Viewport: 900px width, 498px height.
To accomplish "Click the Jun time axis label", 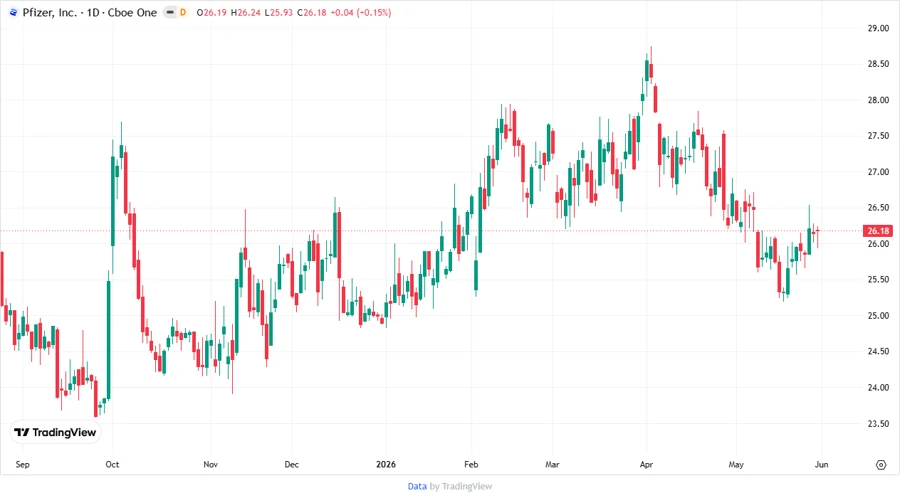I will [x=821, y=464].
